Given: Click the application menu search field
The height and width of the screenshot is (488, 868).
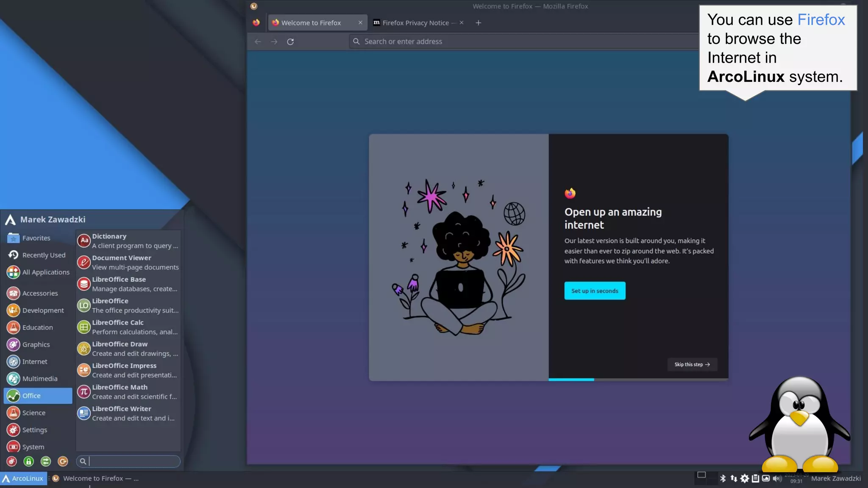Looking at the screenshot, I should click(131, 461).
